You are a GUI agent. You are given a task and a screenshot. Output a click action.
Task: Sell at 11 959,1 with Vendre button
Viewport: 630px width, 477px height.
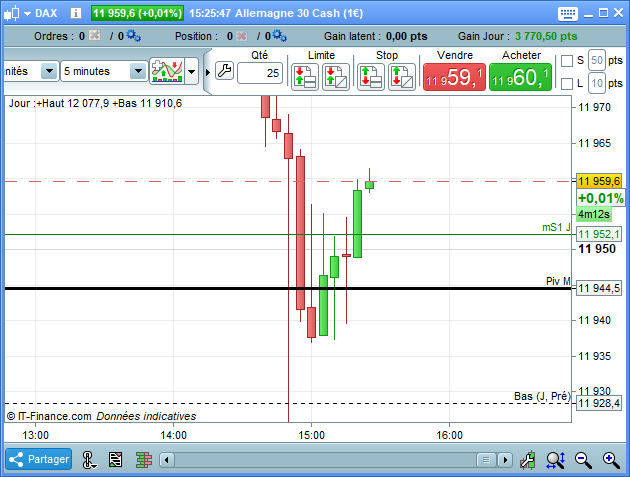coord(454,77)
